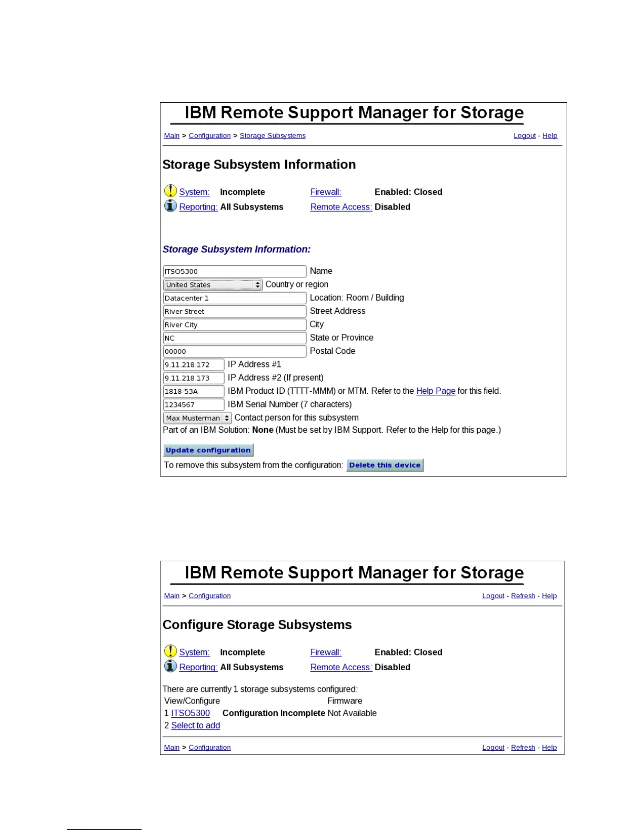Open the Firewall link in the top panel
Viewport: 644px width, 834px height.
(326, 192)
